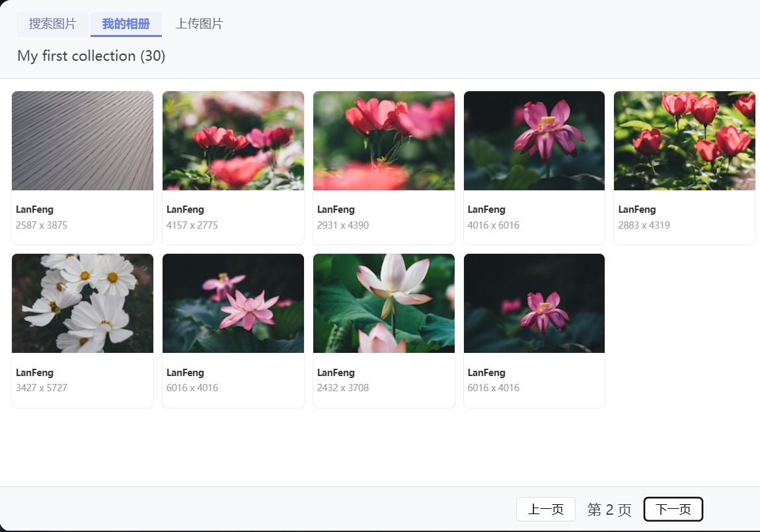Click the 3427 x 5727 size label
This screenshot has height=532, width=760.
pyautogui.click(x=42, y=388)
